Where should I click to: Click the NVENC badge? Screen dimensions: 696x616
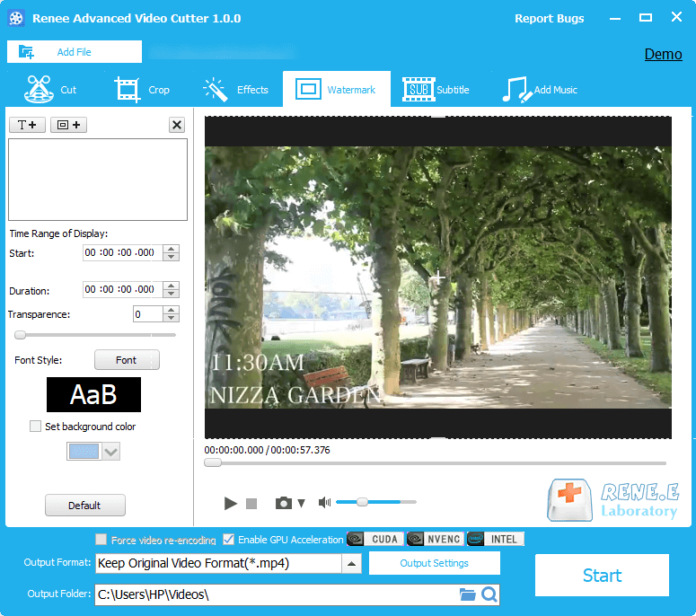coord(436,539)
